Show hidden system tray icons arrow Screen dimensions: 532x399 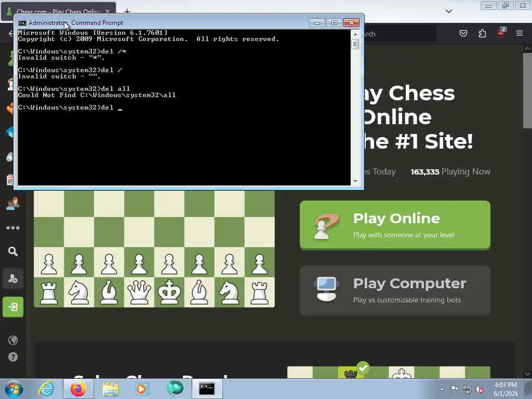tap(442, 389)
